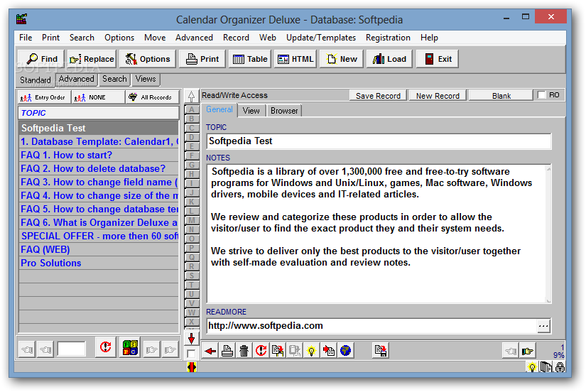The image size is (586, 392).
Task: Open the Advanced menu
Action: 194,38
